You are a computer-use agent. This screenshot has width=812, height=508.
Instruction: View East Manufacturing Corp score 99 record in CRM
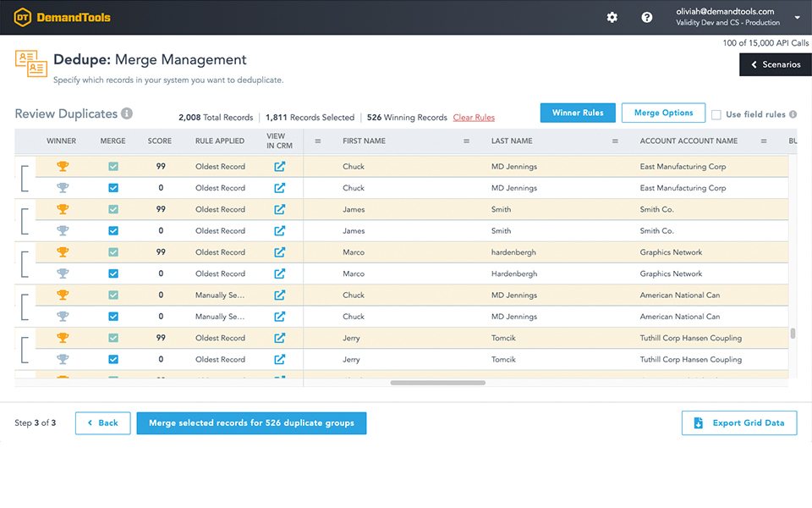280,167
